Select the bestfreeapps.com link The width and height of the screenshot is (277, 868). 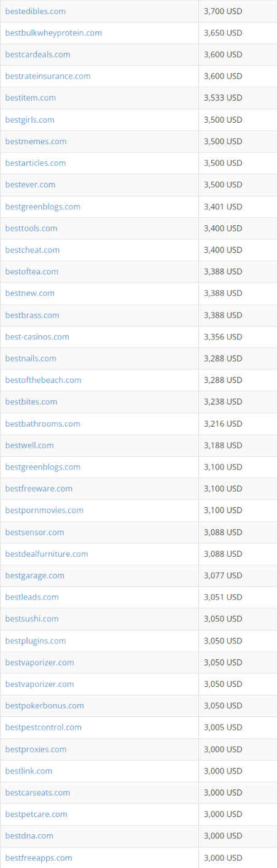coord(39,858)
